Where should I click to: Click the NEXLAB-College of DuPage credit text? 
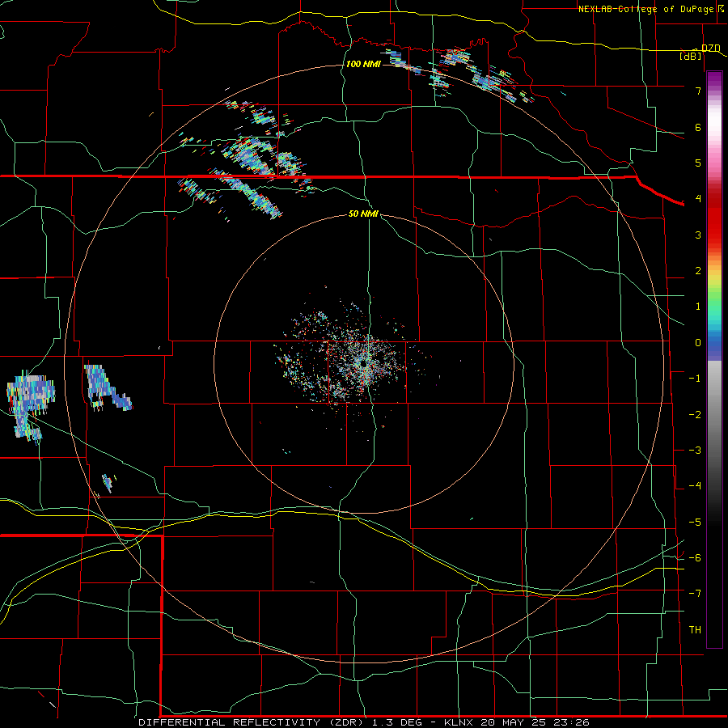[648, 9]
